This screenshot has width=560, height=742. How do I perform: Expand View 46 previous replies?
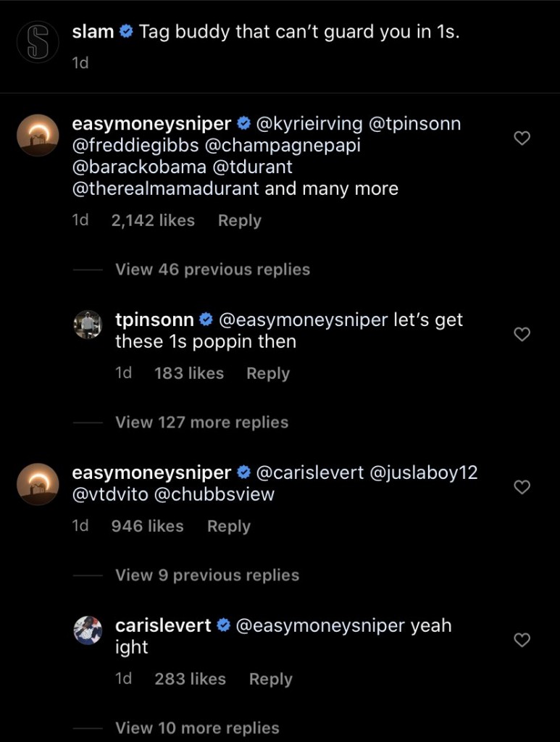coord(212,270)
